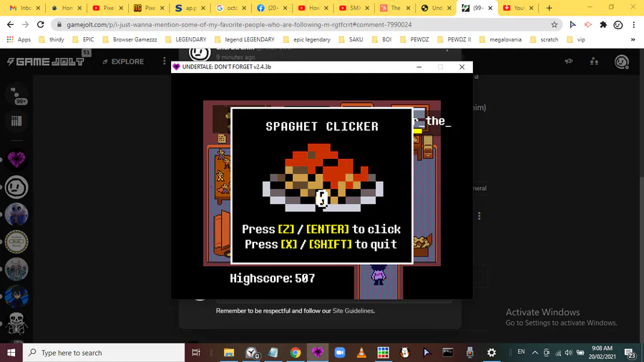This screenshot has height=362, width=644.
Task: Open the Action Center notifications icon
Action: click(630, 353)
